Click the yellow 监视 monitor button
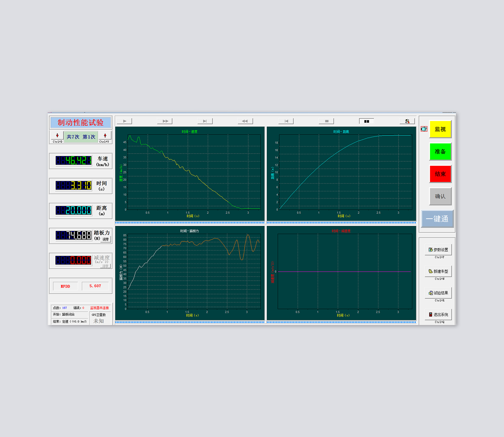This screenshot has height=437, width=504. [440, 129]
